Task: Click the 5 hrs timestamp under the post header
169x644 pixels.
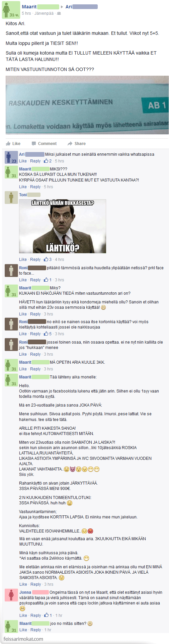Action: tap(26, 13)
